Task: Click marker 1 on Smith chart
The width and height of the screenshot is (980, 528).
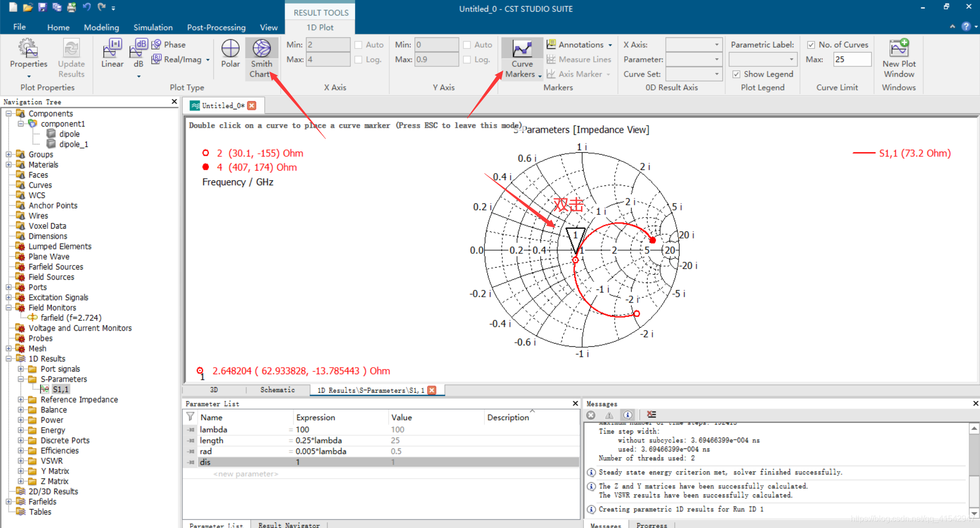Action: point(575,240)
